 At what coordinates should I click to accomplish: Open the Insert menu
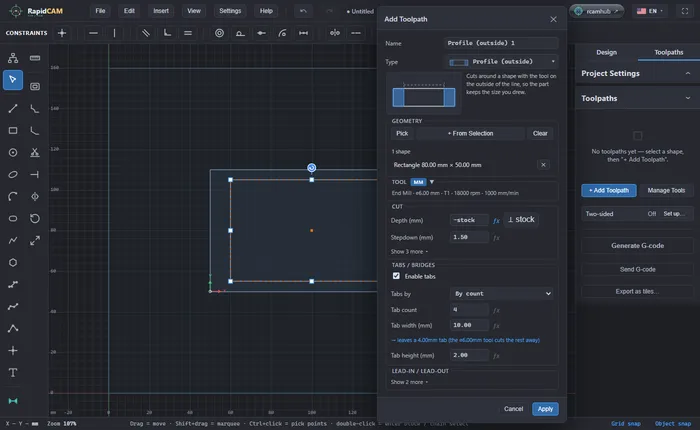(x=161, y=11)
